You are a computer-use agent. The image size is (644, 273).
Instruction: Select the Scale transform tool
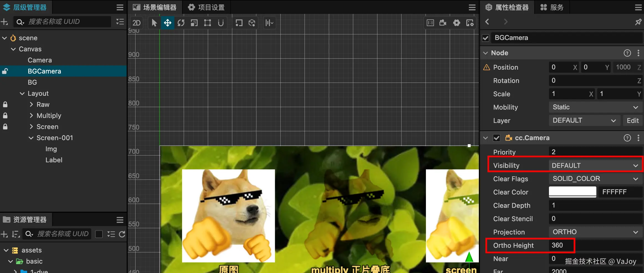tap(194, 23)
